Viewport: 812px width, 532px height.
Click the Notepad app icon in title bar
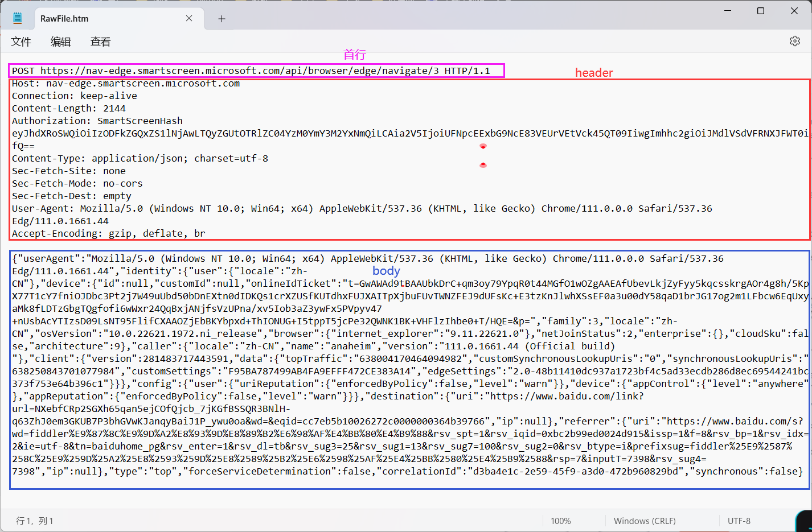(x=18, y=18)
